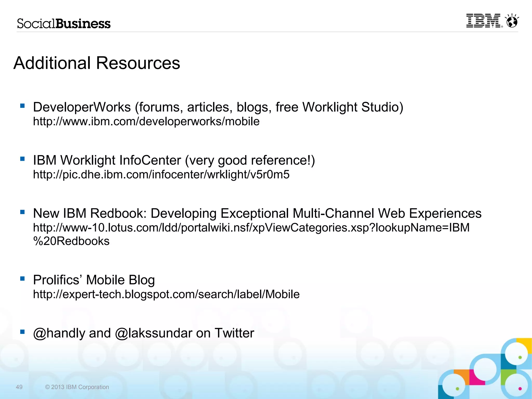532x399 pixels.
Task: Open the expert-tech.blogspot.com Mobile URL
Action: (x=166, y=294)
